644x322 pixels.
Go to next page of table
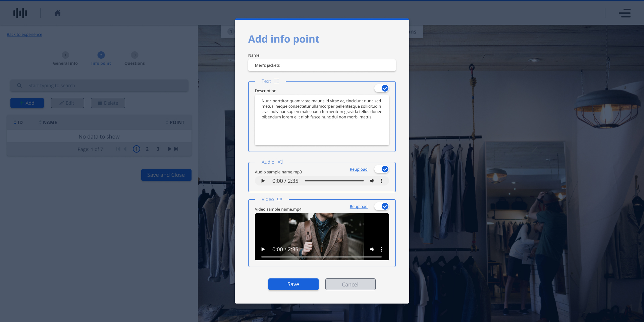pos(169,149)
